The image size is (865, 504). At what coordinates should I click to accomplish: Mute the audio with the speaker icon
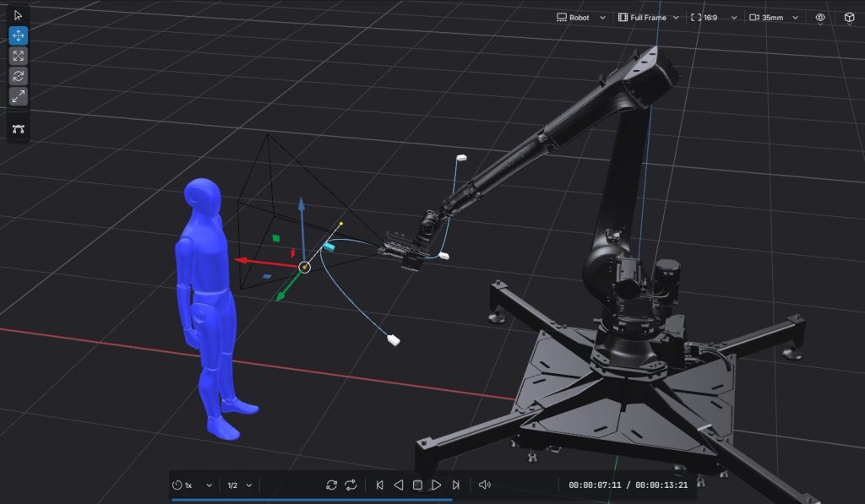(x=484, y=485)
